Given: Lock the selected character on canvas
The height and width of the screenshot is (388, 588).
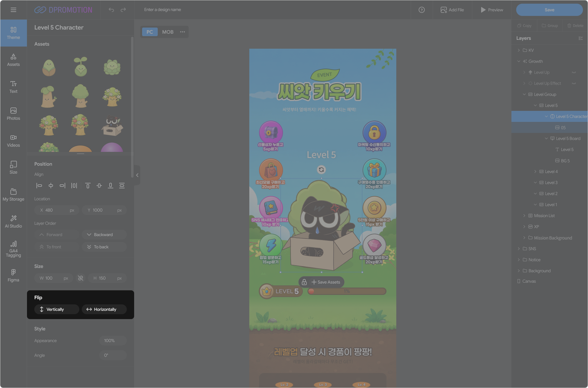Looking at the screenshot, I should (304, 282).
